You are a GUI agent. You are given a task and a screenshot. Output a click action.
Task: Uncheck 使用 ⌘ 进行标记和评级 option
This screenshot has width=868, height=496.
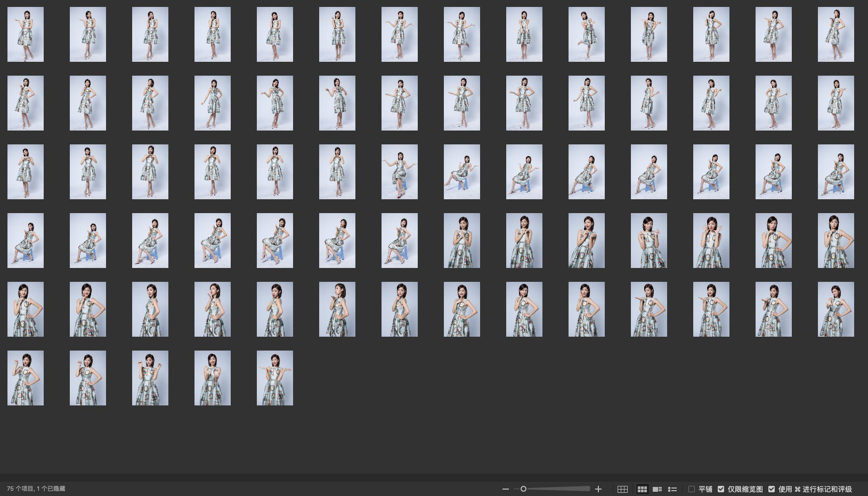pyautogui.click(x=772, y=489)
